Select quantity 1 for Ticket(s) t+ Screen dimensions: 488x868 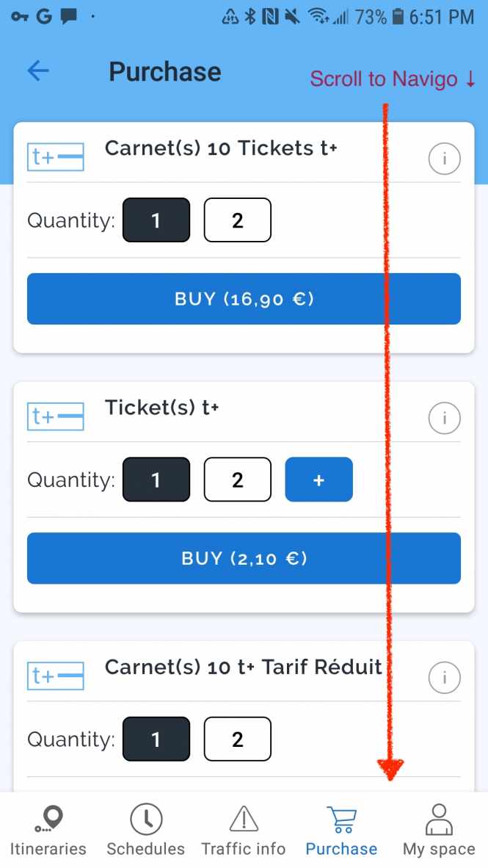156,480
